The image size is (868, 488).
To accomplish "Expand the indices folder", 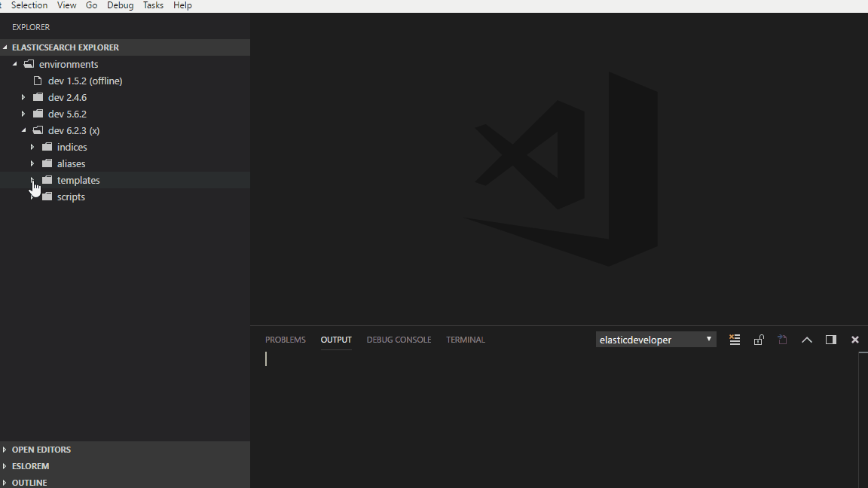I will [32, 147].
